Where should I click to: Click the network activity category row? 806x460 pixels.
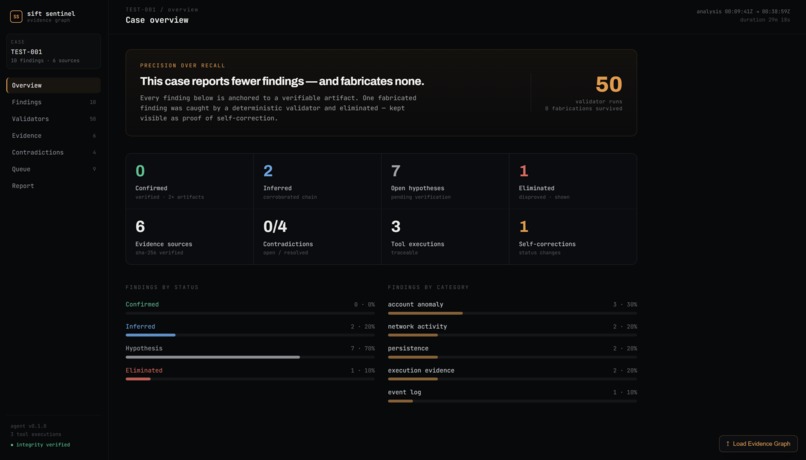pyautogui.click(x=512, y=329)
